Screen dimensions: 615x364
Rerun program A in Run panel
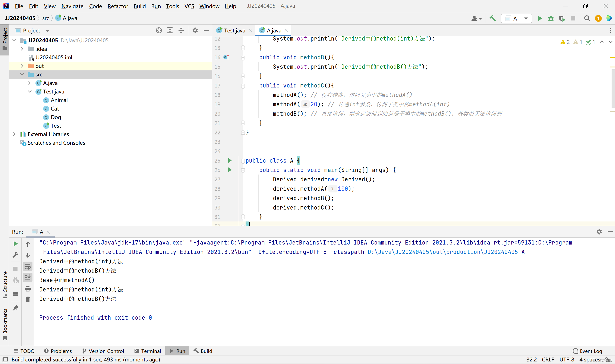(x=15, y=244)
